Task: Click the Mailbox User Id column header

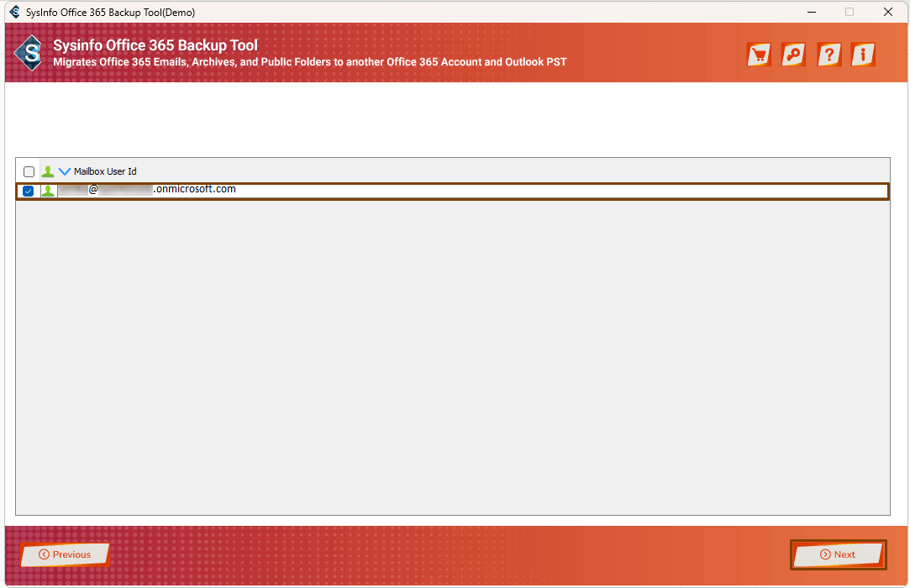Action: click(105, 171)
